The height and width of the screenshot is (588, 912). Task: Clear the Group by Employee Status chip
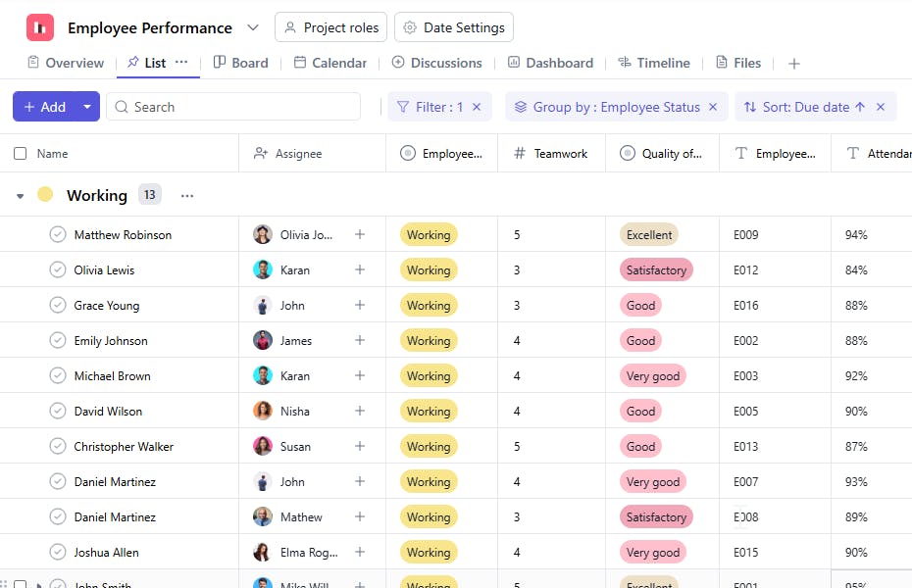(x=713, y=107)
